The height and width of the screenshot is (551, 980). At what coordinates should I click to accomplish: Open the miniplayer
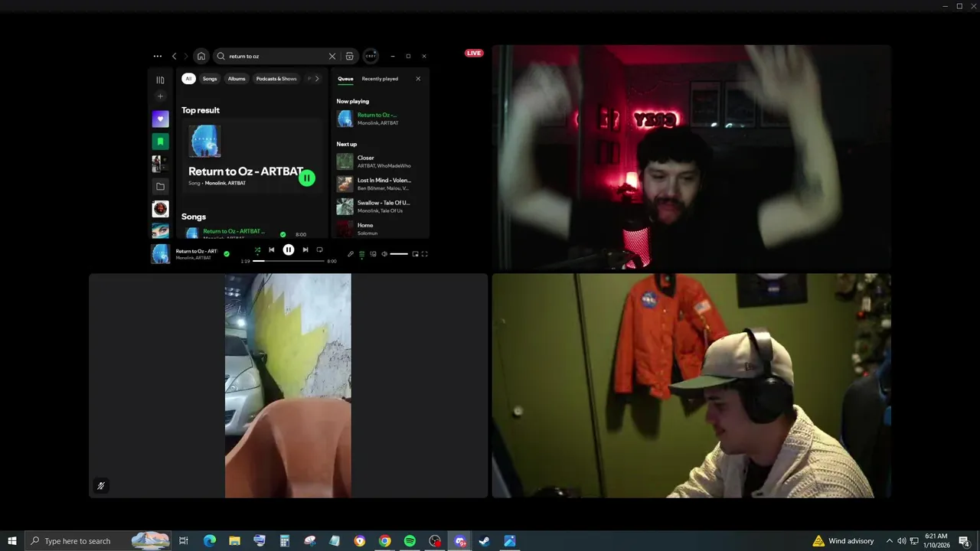tap(416, 254)
